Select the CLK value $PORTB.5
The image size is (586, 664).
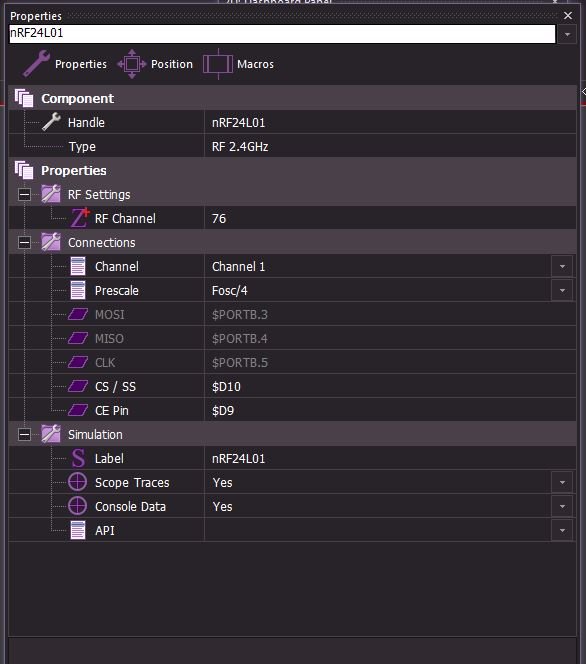[240, 362]
